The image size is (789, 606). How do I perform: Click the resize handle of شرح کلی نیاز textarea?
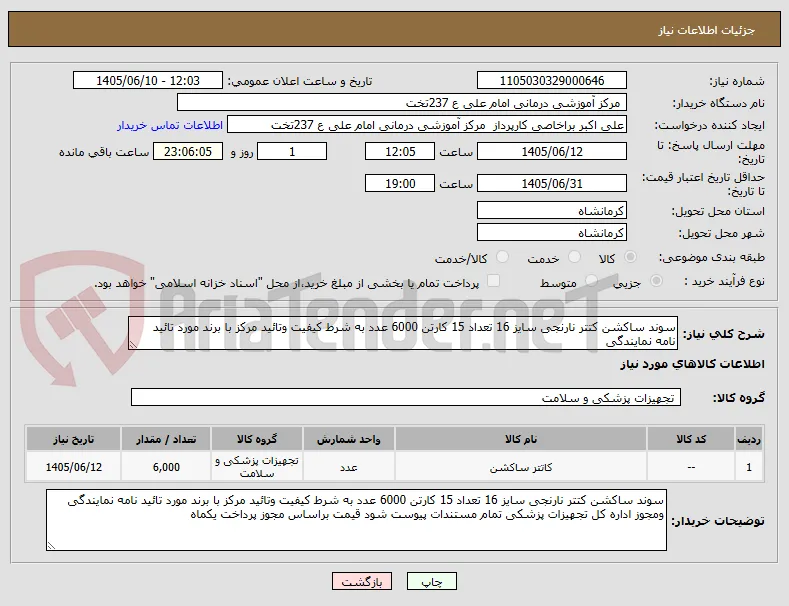(x=133, y=345)
